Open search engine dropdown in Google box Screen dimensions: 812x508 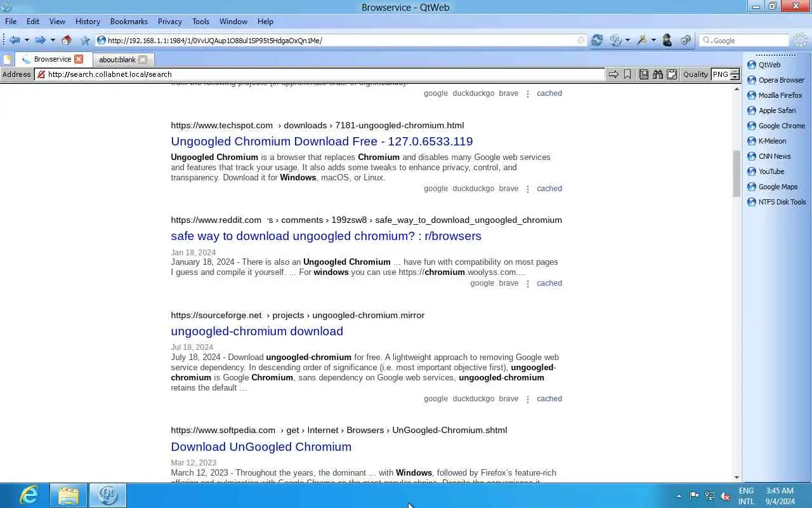point(707,40)
